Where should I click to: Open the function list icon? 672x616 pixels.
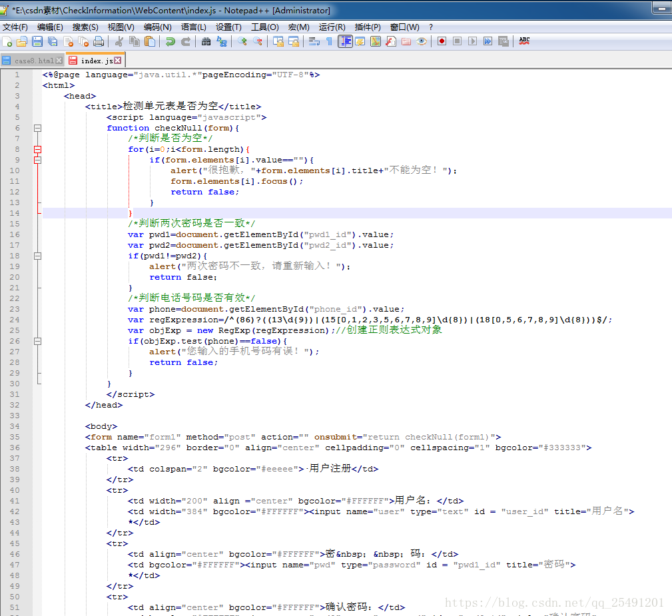coord(391,41)
